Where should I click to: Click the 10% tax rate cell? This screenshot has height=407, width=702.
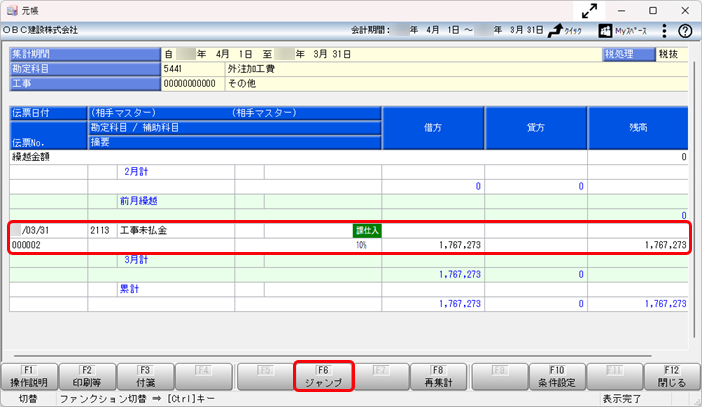[361, 245]
